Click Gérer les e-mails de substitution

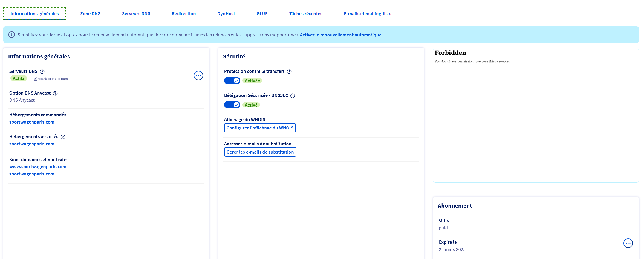tap(260, 152)
